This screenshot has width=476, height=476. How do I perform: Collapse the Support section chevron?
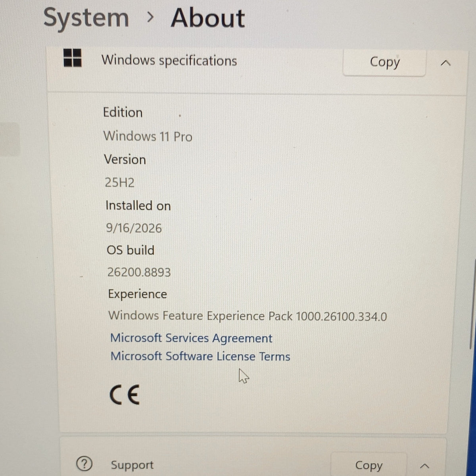point(424,466)
